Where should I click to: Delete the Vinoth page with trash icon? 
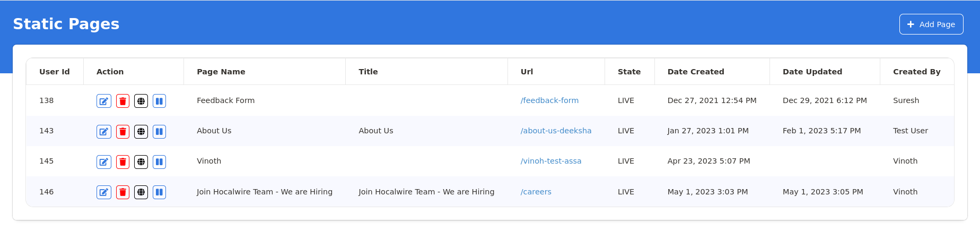(x=122, y=161)
